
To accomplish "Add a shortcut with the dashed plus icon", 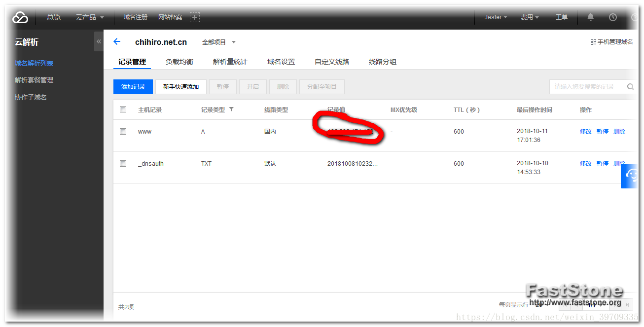I will pos(195,17).
